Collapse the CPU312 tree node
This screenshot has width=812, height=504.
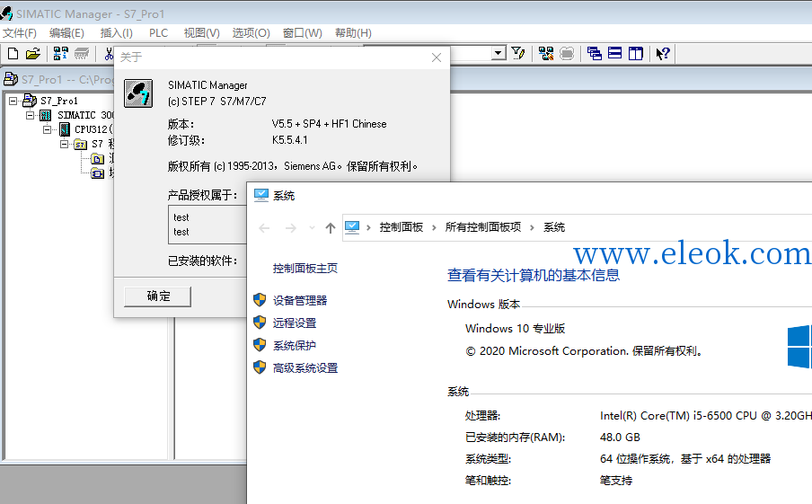47,129
